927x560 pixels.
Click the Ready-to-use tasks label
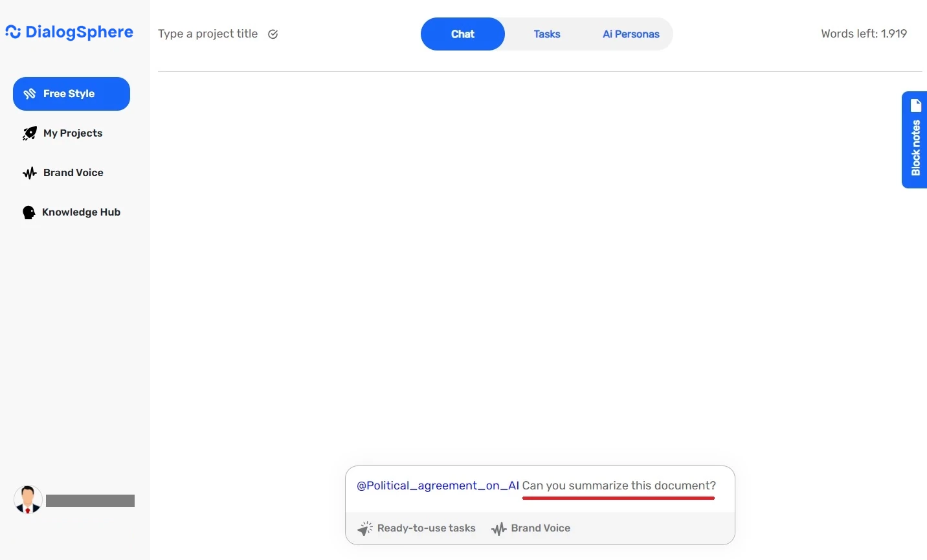(426, 528)
